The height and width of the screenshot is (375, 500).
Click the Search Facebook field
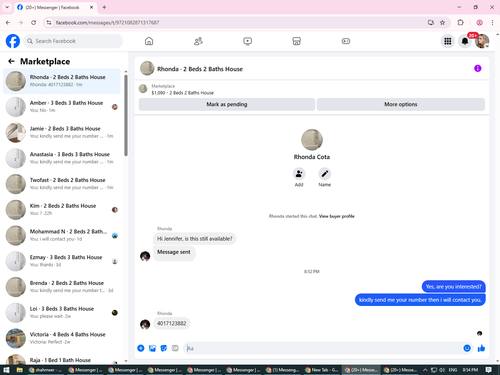pos(73,41)
